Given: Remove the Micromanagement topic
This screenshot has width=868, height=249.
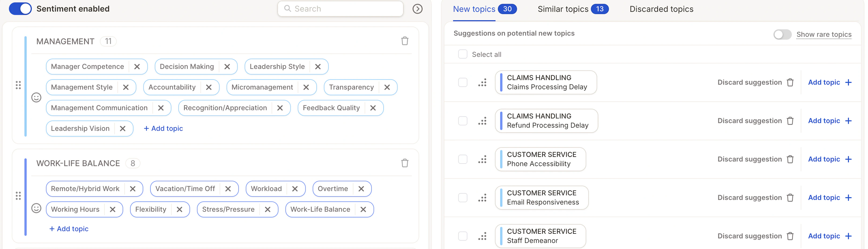Looking at the screenshot, I should (306, 87).
